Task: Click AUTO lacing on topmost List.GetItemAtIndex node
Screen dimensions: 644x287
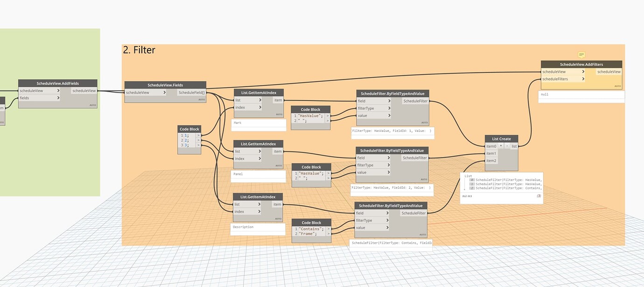Action: click(x=280, y=114)
